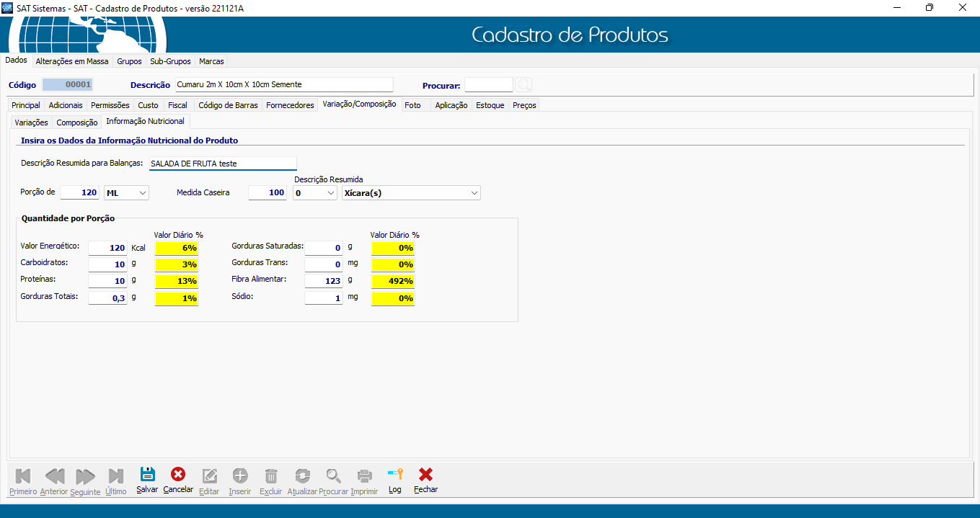Click the Valor Energético input field
Screen dimensions: 980x518
point(108,248)
